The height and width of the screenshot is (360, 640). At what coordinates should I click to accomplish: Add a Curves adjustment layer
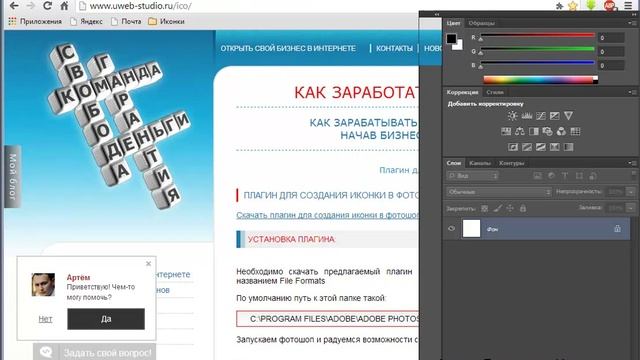point(540,116)
